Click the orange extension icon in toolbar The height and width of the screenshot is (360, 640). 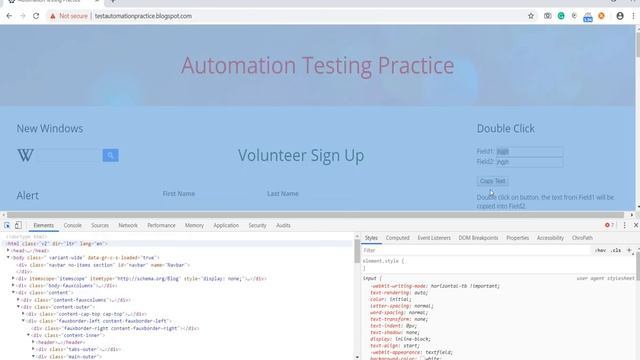click(601, 16)
